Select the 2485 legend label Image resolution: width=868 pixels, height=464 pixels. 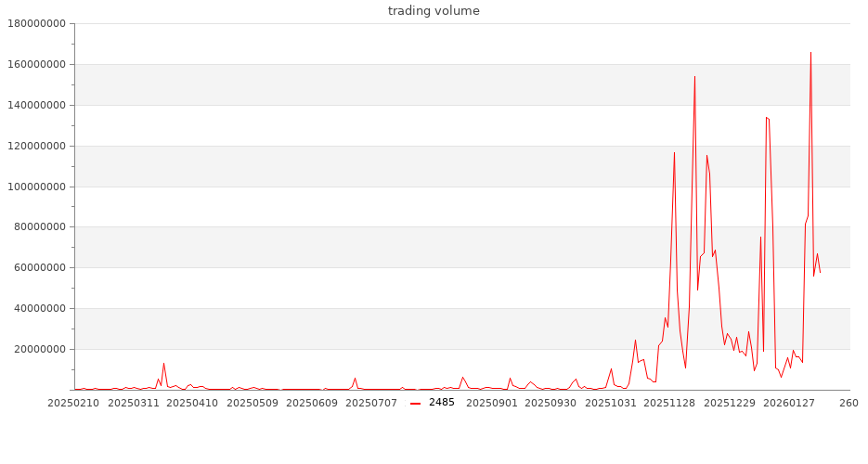(x=442, y=403)
